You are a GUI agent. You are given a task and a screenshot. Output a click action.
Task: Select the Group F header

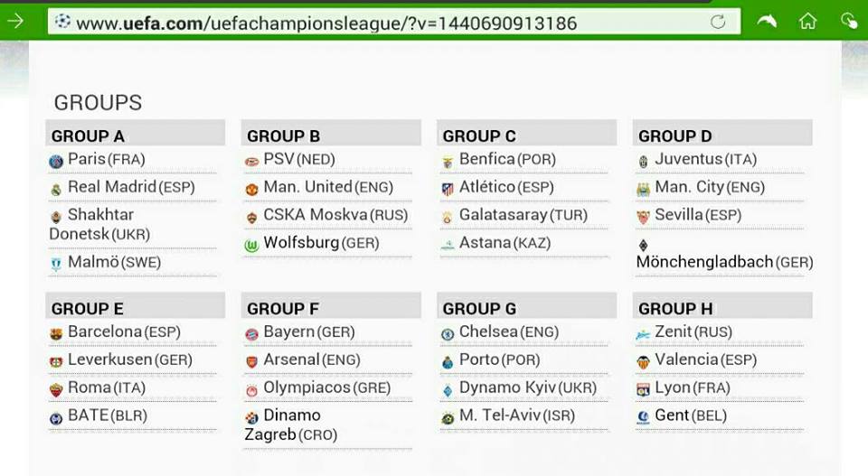[x=283, y=309]
